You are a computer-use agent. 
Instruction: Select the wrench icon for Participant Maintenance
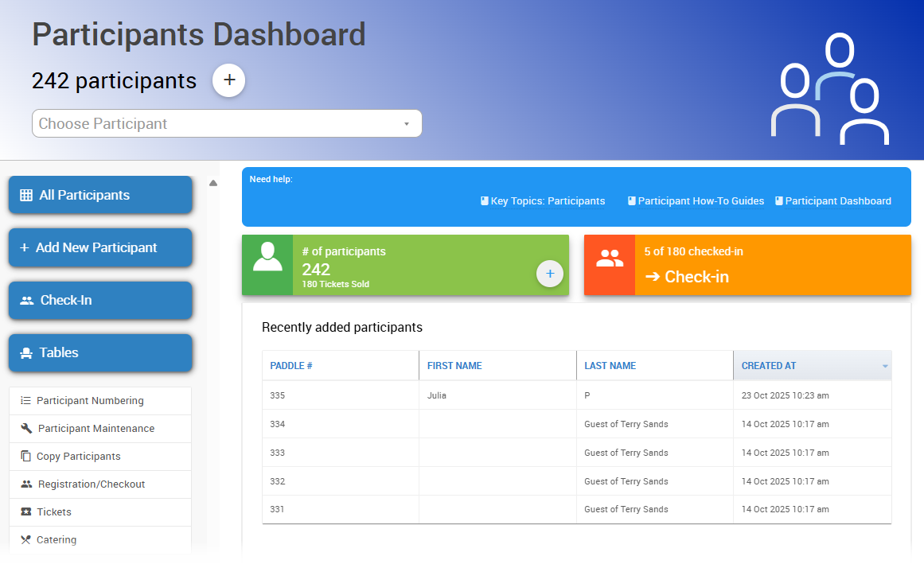click(25, 428)
